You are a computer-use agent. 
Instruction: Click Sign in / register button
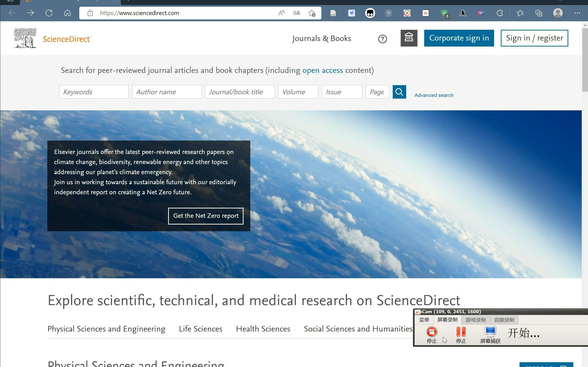click(535, 38)
